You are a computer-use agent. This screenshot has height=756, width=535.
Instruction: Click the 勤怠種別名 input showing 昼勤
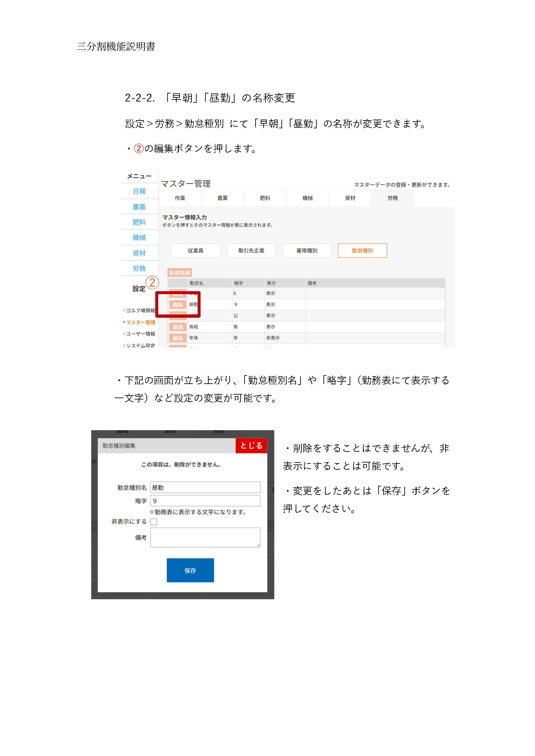[205, 487]
